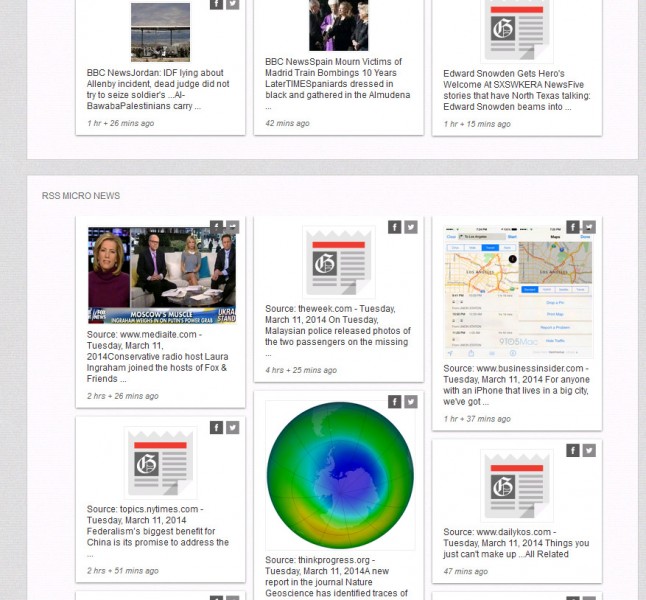
Task: Click the '1 hr + 37 mins ago' timestamp
Action: click(x=477, y=419)
